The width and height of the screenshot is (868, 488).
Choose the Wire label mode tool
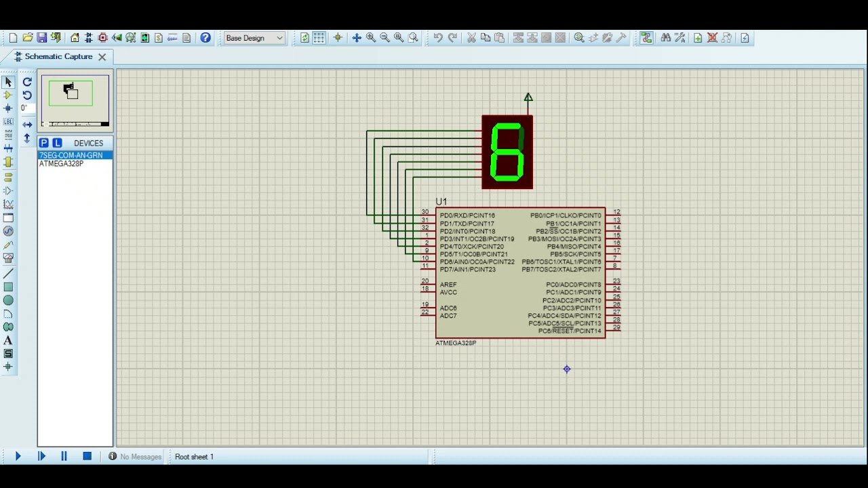(x=8, y=122)
